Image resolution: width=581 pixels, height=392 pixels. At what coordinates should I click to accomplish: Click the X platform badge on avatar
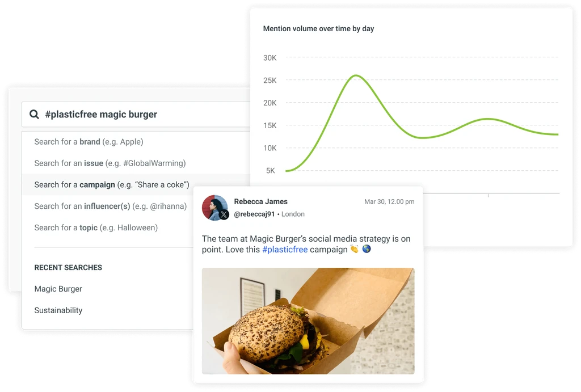point(224,214)
